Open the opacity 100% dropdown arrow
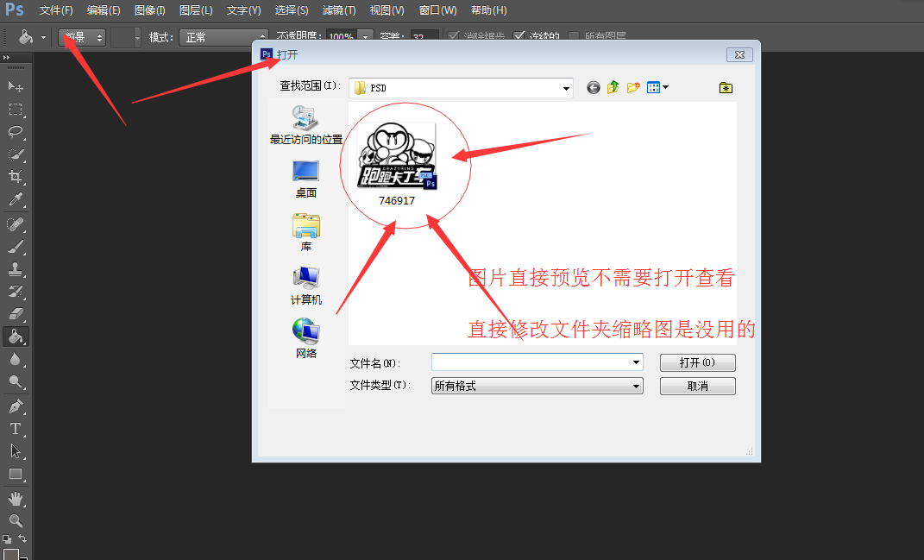The image size is (924, 560). coord(365,37)
